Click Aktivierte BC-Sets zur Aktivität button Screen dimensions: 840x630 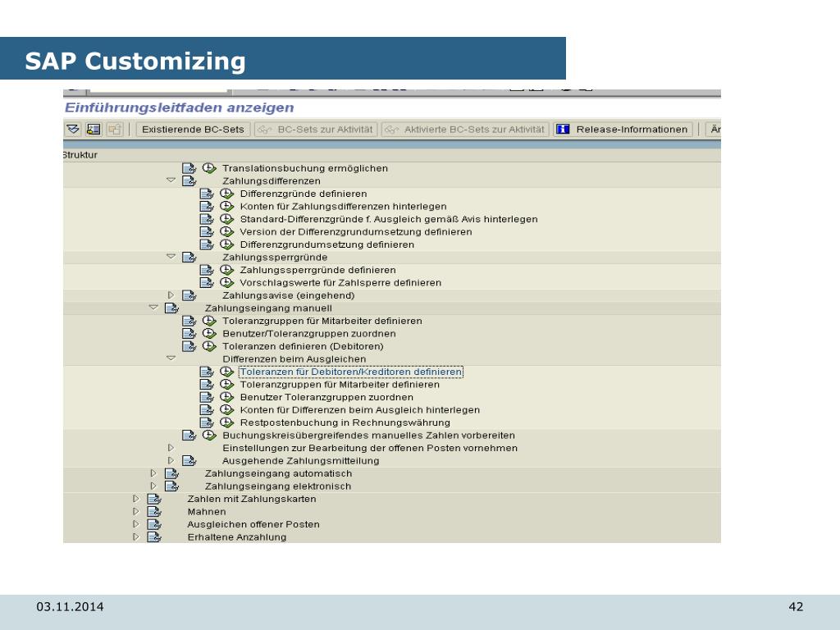coord(465,129)
